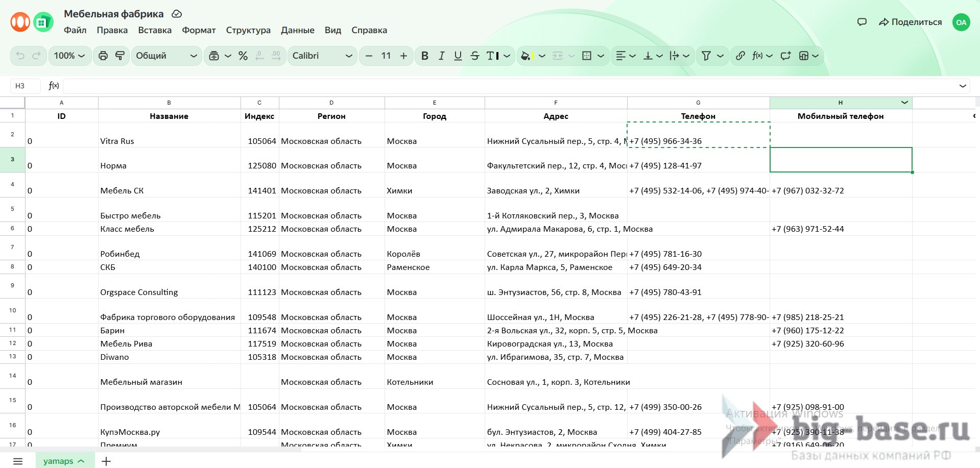Click the Поделиться share button
This screenshot has height=468, width=980.
click(910, 22)
